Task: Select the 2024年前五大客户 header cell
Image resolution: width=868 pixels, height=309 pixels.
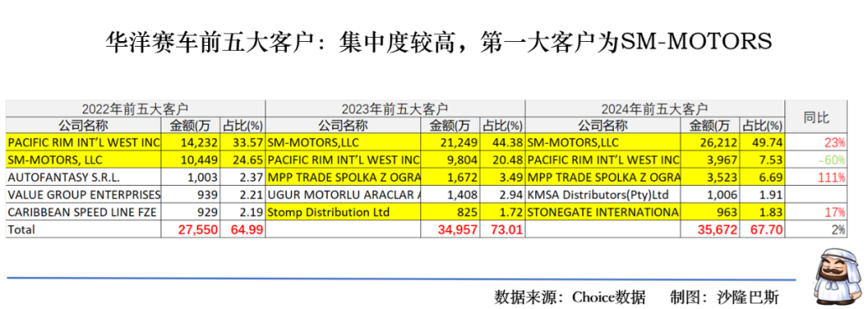Action: 655,109
